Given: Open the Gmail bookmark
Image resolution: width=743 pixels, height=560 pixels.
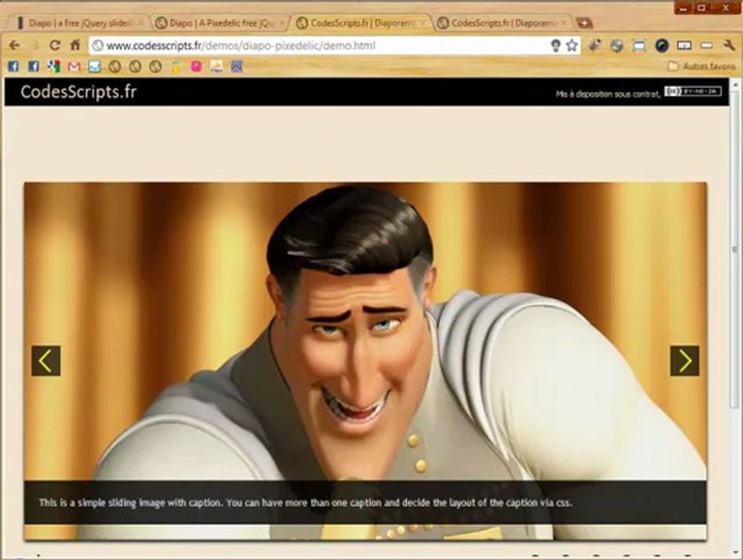Looking at the screenshot, I should 74,66.
